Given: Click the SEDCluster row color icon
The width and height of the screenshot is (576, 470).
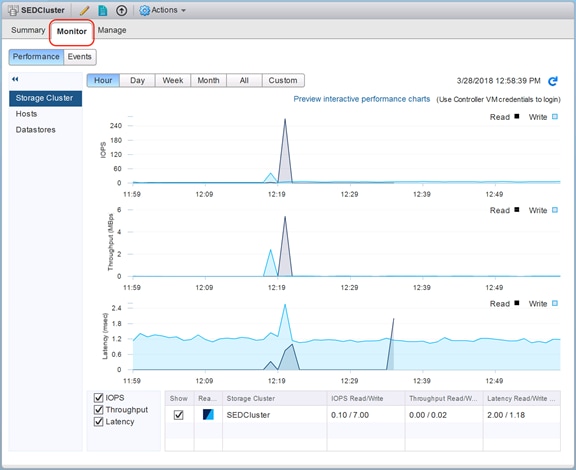Looking at the screenshot, I should pos(208,415).
